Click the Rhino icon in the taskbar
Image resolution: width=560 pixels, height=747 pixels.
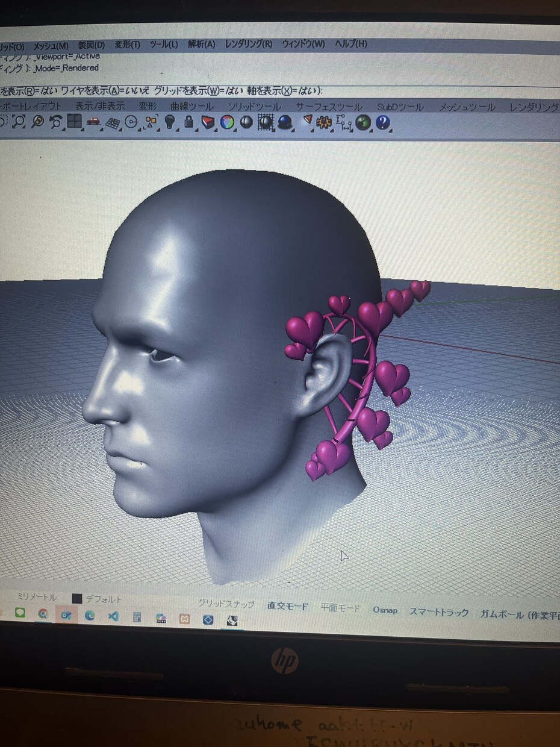[x=232, y=620]
